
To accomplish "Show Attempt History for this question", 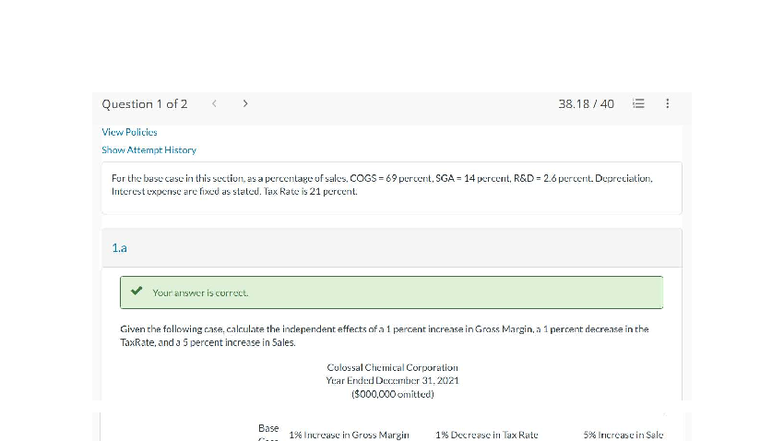I will pos(149,150).
